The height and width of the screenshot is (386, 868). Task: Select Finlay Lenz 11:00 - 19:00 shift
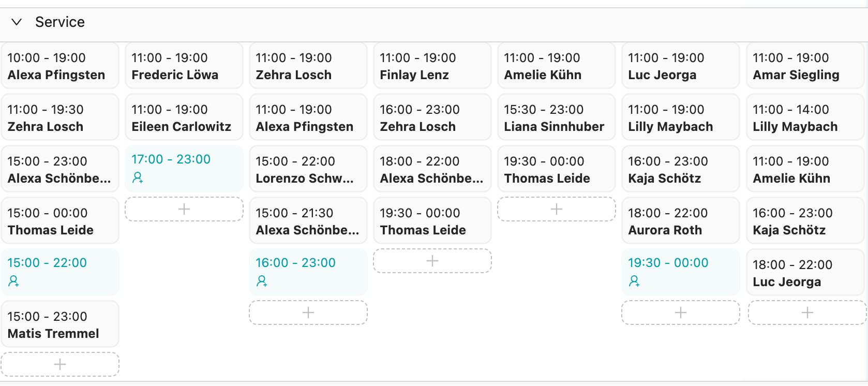[432, 66]
